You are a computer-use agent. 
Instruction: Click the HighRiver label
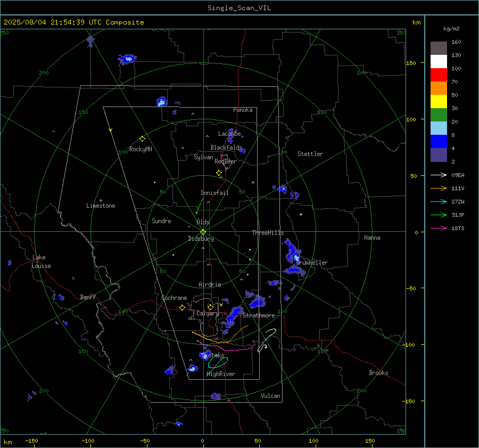[221, 374]
